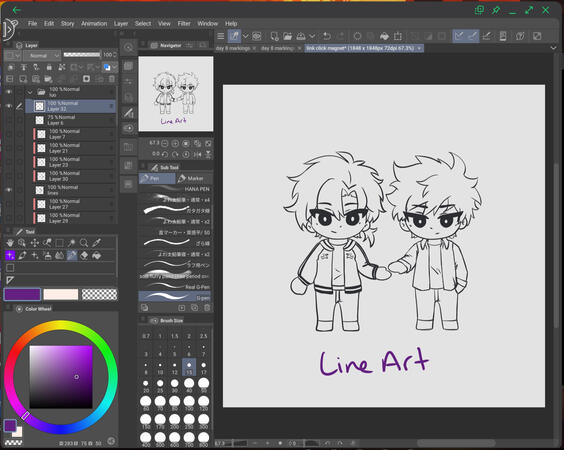564x450 pixels.
Task: Toggle visibility of Layer 21
Action: point(9,148)
